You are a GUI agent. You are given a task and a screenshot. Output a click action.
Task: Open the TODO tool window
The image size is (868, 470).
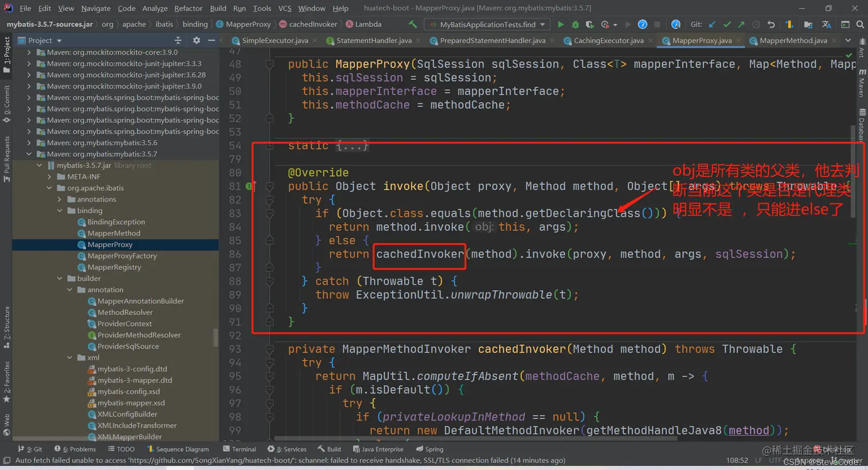tap(121, 449)
